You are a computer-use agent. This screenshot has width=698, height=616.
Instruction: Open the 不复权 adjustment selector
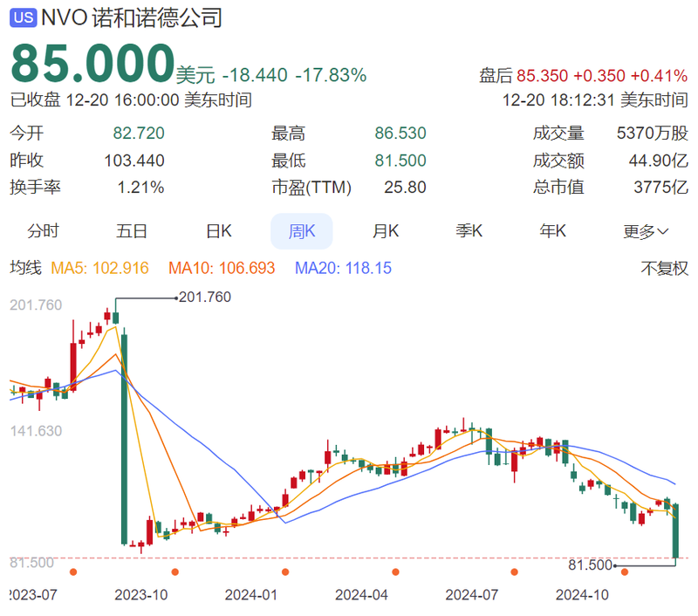tap(665, 269)
